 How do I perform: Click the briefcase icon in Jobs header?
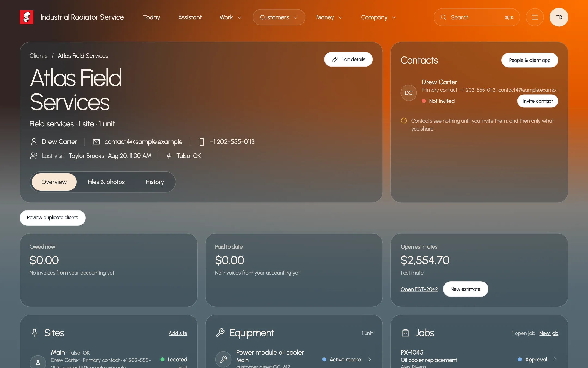click(405, 333)
